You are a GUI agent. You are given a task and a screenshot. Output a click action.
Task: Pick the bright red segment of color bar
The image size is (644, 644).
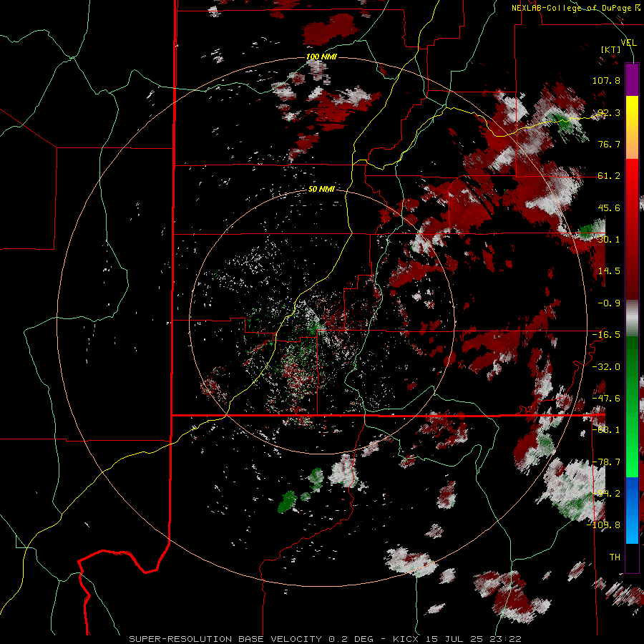pos(632,181)
